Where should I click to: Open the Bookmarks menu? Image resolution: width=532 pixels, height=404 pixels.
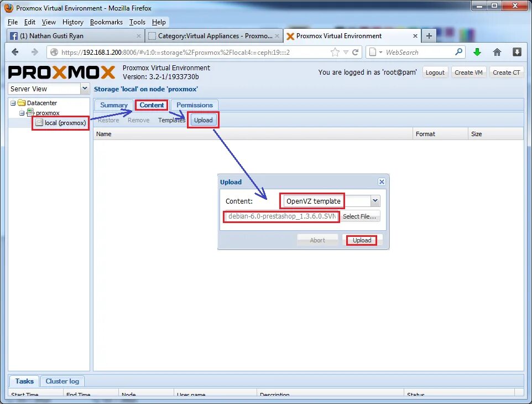106,22
